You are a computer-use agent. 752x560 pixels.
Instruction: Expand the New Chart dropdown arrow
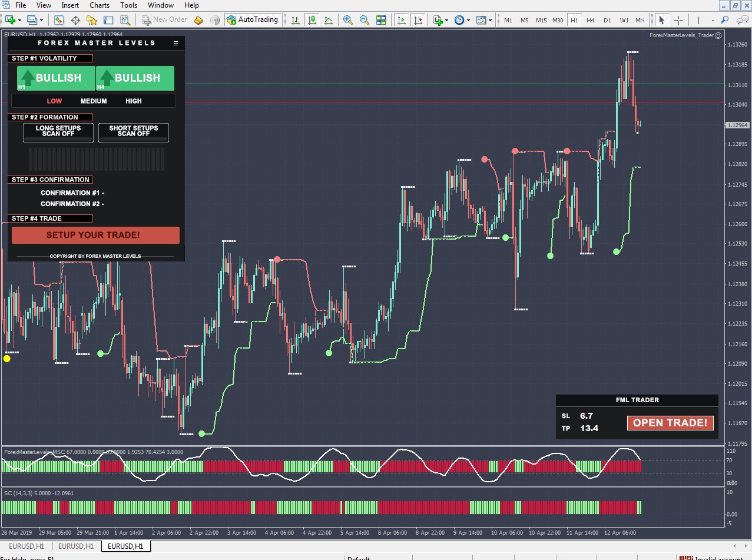(x=19, y=19)
